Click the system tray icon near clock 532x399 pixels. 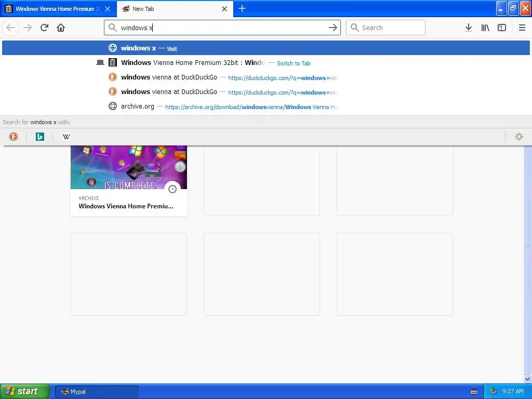click(x=494, y=391)
